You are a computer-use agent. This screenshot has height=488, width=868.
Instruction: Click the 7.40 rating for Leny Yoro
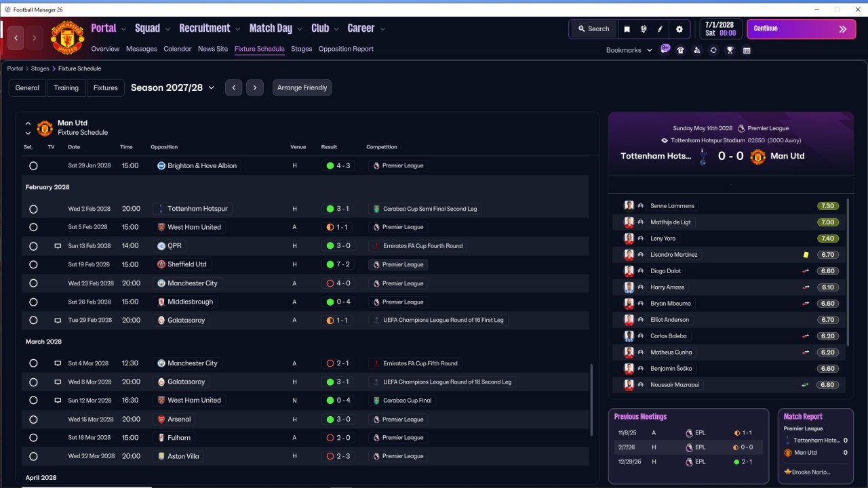point(827,239)
